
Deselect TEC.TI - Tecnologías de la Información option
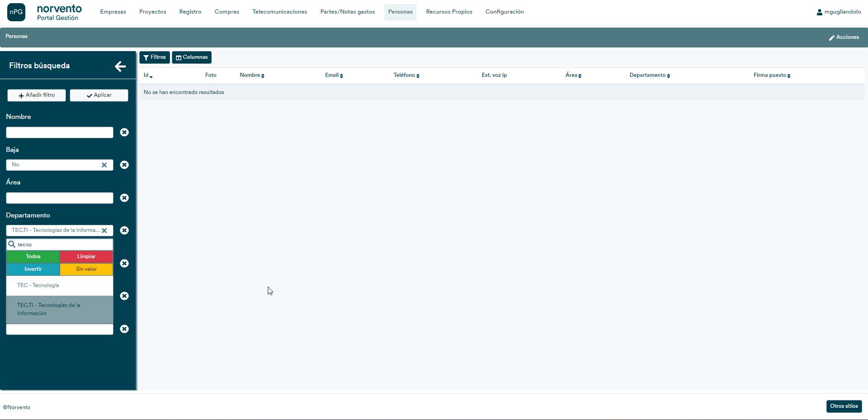60,310
